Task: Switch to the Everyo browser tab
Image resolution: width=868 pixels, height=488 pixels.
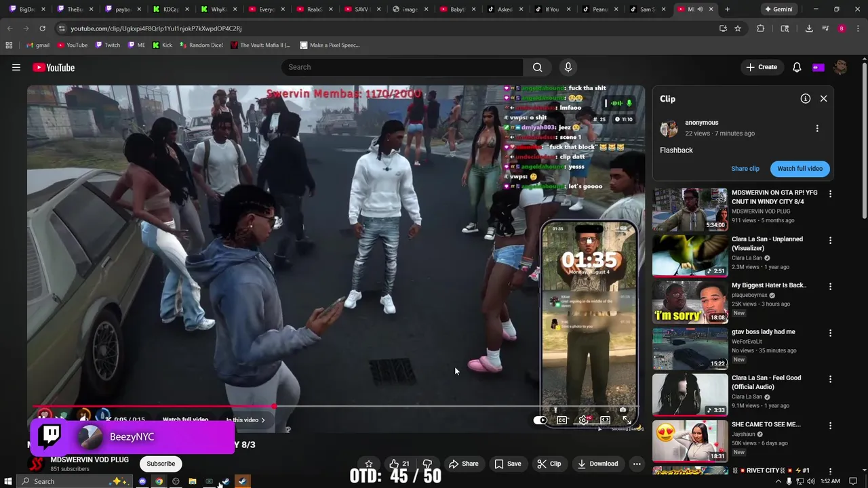Action: [267, 9]
